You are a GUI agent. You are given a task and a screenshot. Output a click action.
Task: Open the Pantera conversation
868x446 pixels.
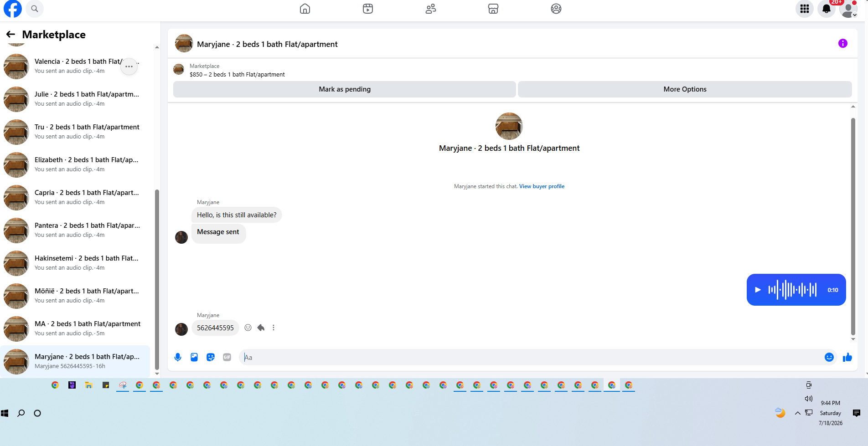(75, 231)
